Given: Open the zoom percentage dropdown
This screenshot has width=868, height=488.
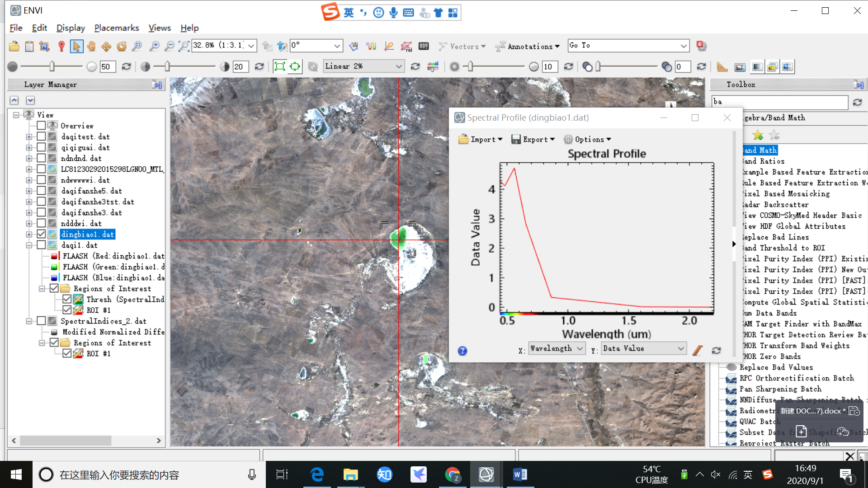Looking at the screenshot, I should (251, 46).
